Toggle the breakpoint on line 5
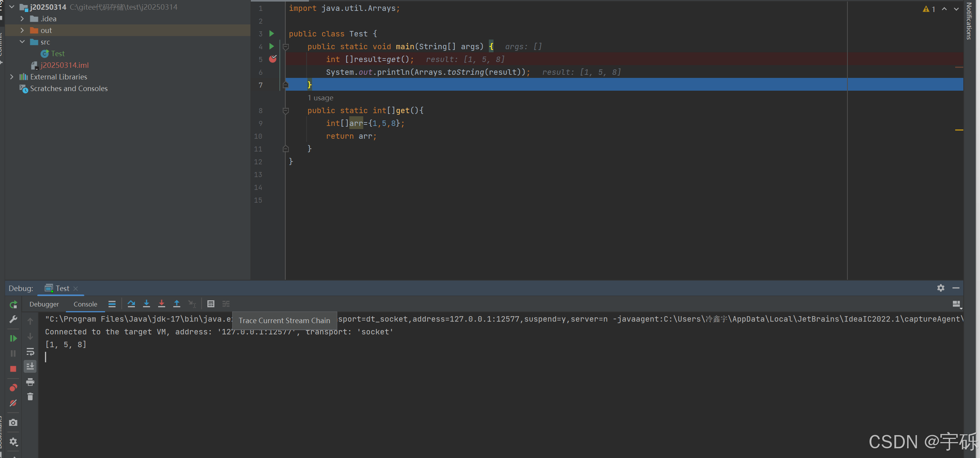 [x=273, y=59]
